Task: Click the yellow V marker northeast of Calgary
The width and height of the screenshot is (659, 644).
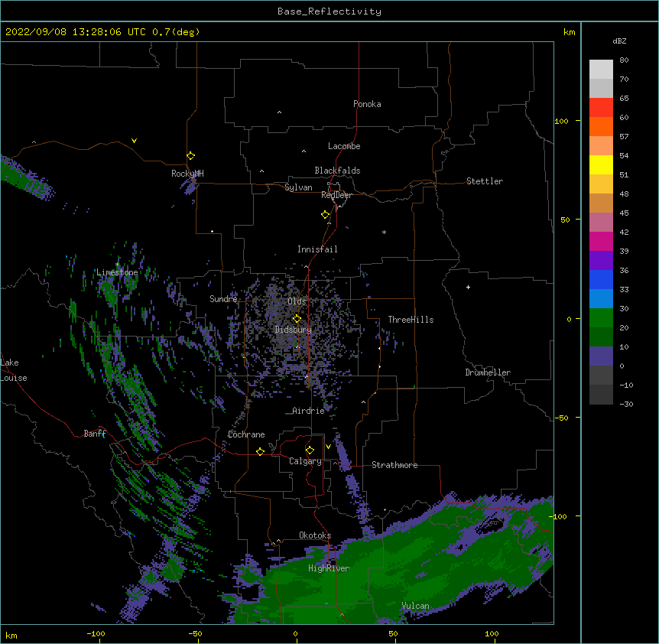Action: (328, 447)
